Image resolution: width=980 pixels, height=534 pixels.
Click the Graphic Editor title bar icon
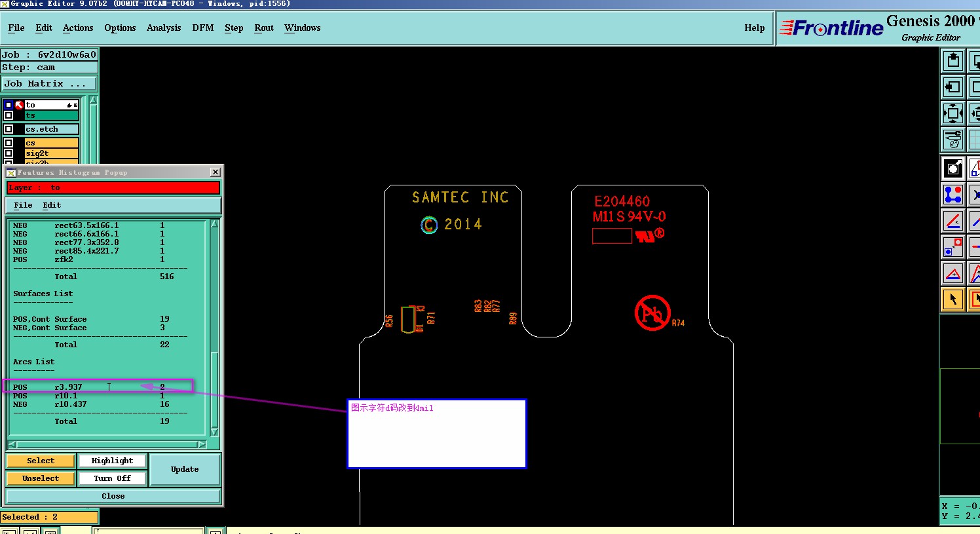[5, 3]
